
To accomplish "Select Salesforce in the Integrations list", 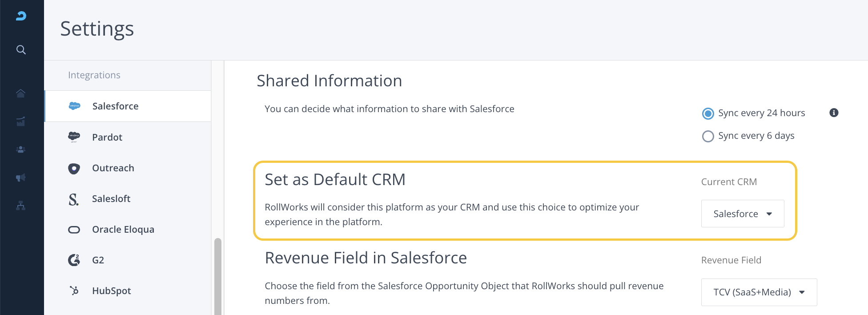I will 115,106.
